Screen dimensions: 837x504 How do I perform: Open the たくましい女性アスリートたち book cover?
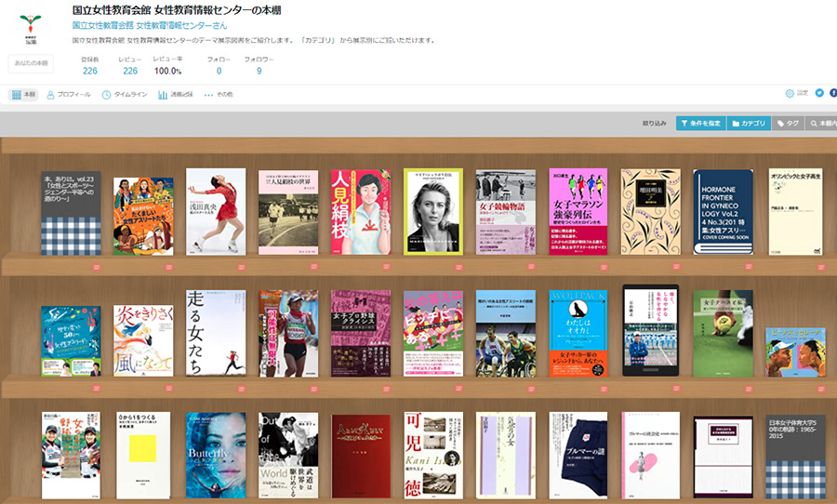click(x=143, y=217)
